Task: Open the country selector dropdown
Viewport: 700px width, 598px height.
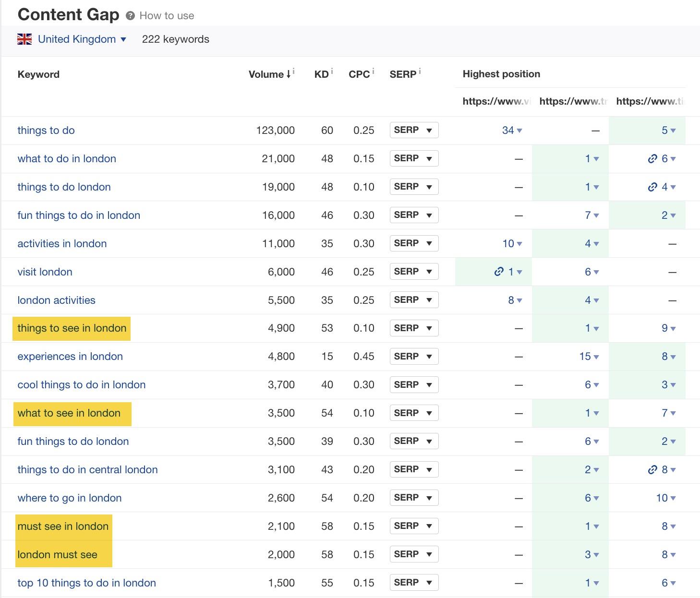Action: click(x=123, y=39)
